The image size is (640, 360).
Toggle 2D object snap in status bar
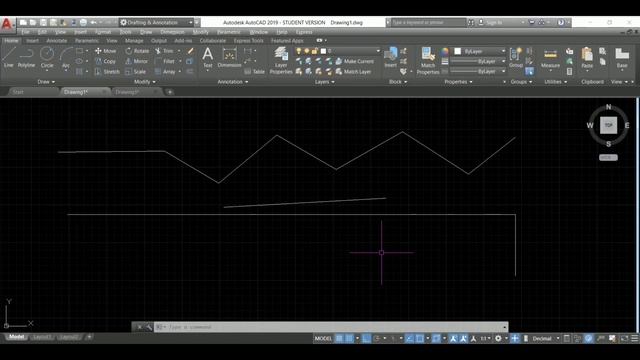[x=420, y=338]
